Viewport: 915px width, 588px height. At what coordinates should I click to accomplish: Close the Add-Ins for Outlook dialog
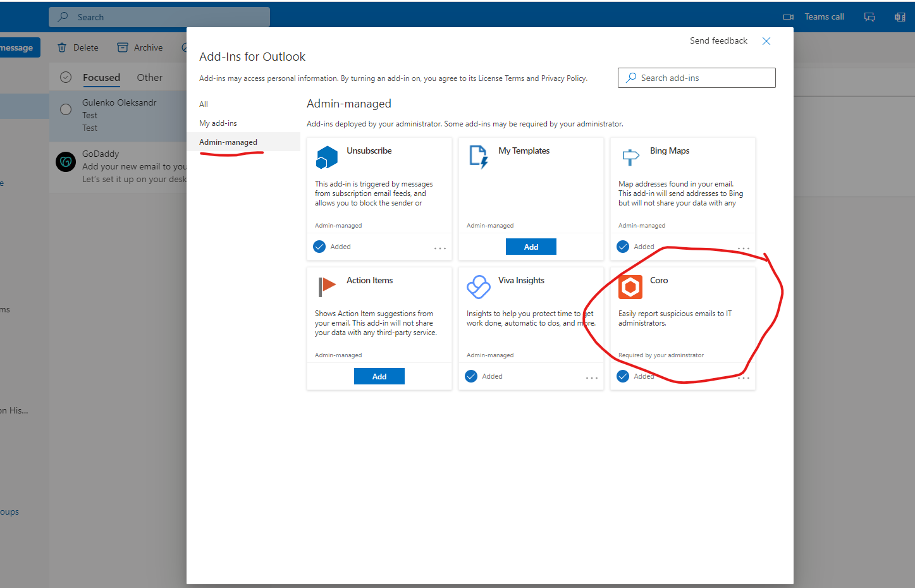point(766,41)
